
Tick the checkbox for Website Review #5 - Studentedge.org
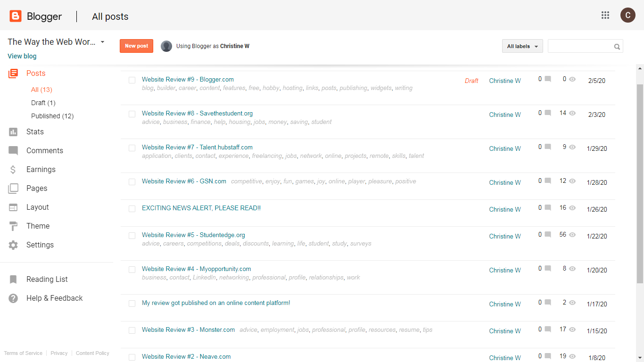pyautogui.click(x=132, y=236)
